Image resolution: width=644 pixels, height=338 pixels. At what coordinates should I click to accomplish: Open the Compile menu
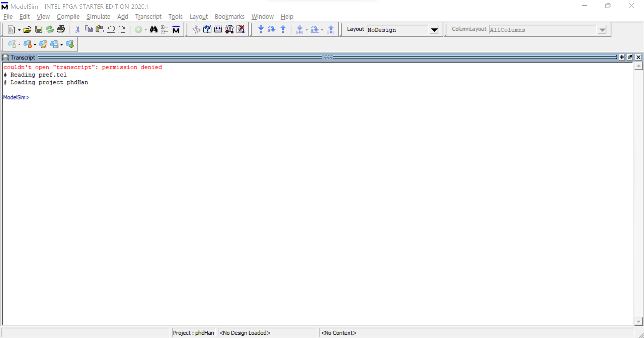coord(68,16)
